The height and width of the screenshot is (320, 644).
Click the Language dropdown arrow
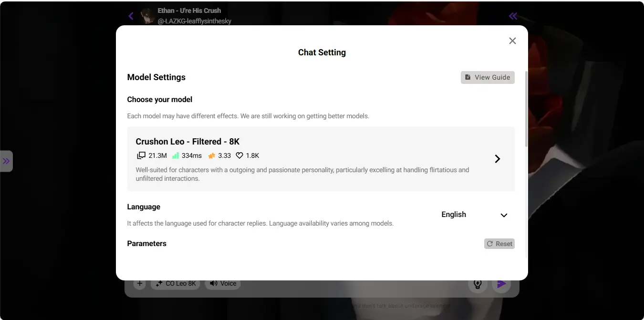coord(504,215)
